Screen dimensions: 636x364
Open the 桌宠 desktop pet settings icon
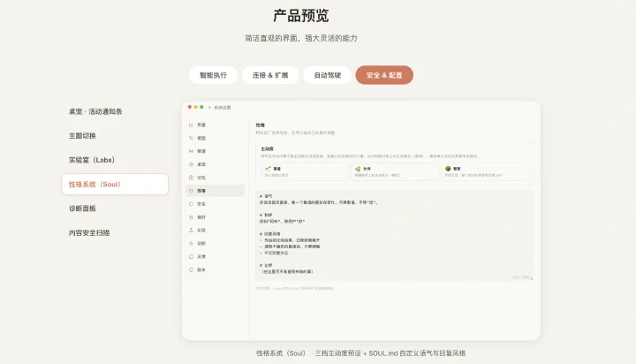[191, 164]
